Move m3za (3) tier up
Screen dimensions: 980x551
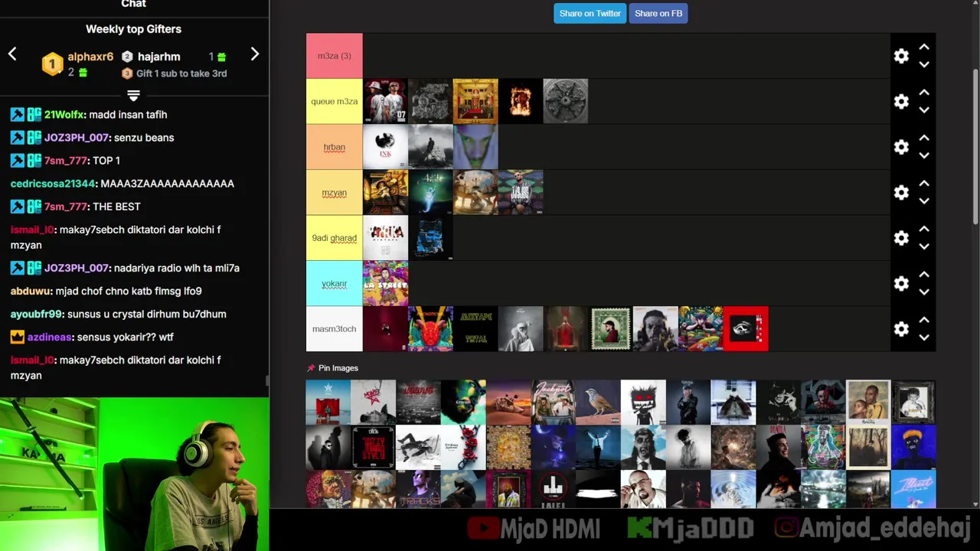924,47
